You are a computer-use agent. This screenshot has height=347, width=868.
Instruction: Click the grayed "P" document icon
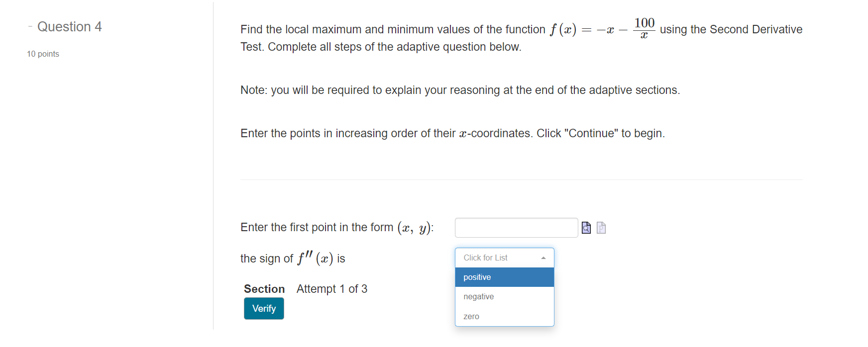pos(601,228)
